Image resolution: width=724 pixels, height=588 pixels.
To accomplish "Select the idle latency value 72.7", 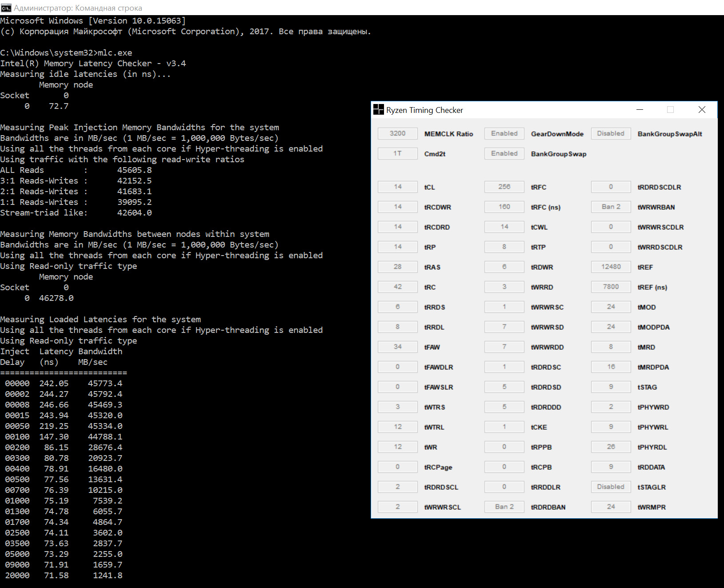I will coord(59,106).
